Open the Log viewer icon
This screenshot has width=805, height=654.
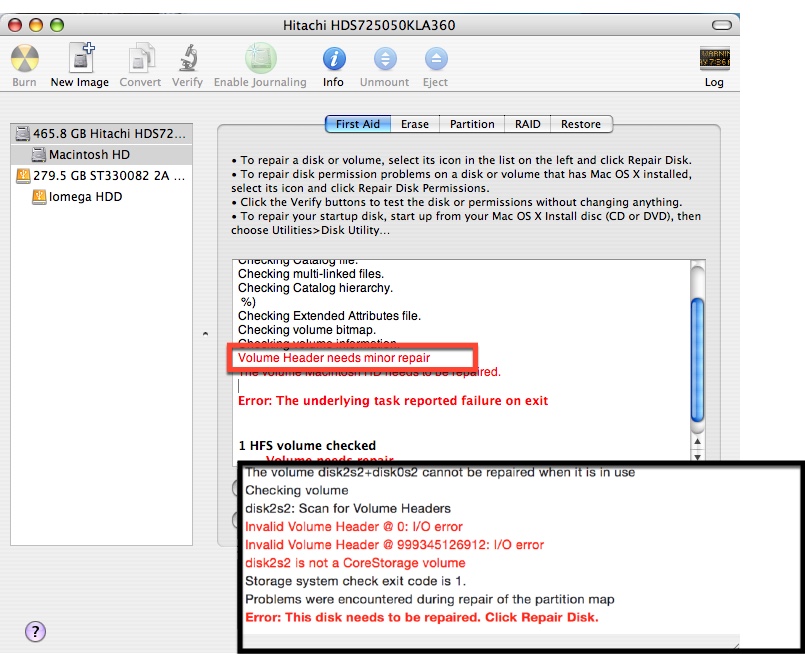[x=714, y=59]
